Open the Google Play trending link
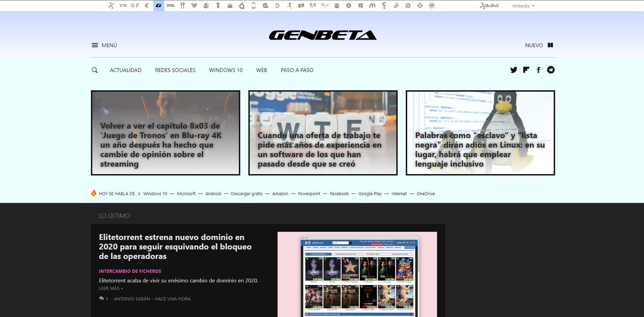This screenshot has width=644, height=317. (x=370, y=194)
